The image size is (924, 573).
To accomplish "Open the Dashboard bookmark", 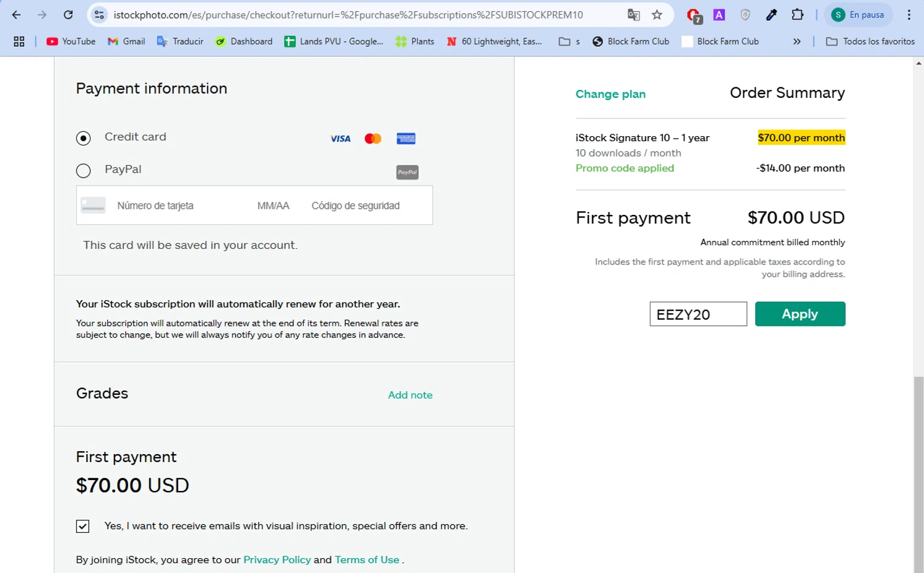I will click(244, 41).
